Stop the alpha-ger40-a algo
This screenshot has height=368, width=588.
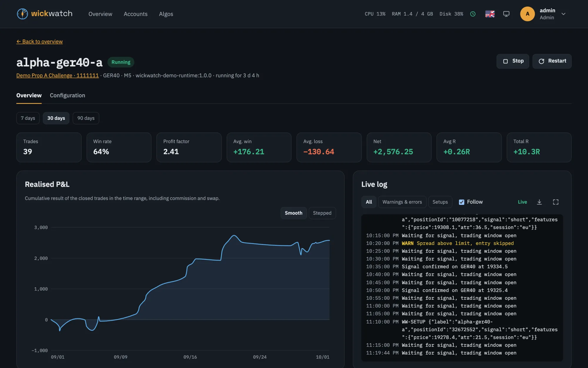point(513,61)
